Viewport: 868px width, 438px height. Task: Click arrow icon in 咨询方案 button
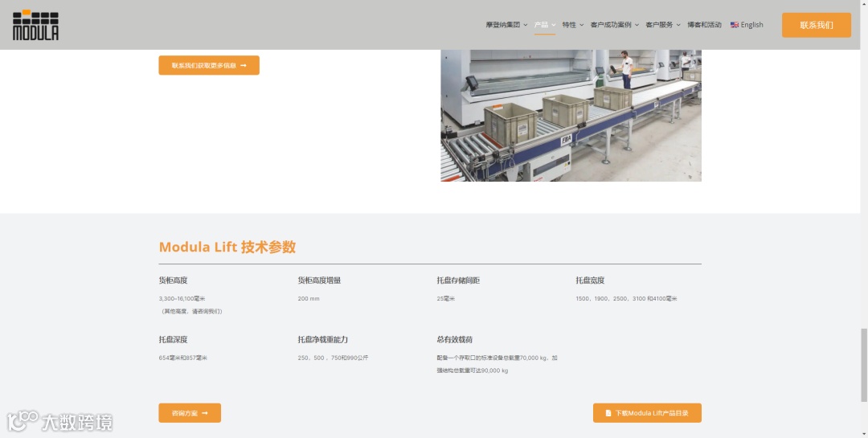(205, 413)
